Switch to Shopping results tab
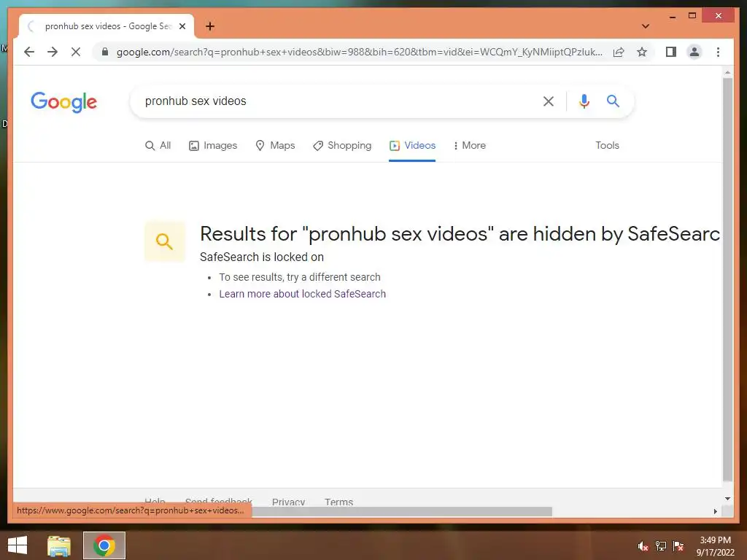This screenshot has width=747, height=560. tap(342, 145)
